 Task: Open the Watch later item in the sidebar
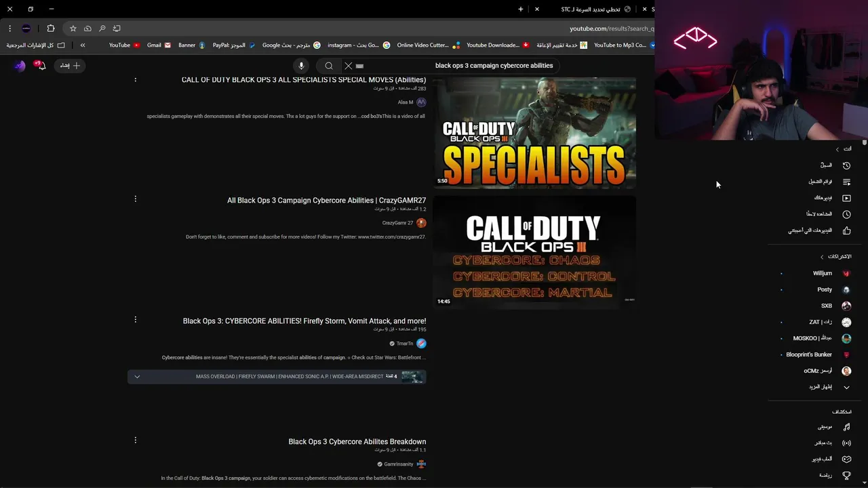827,214
